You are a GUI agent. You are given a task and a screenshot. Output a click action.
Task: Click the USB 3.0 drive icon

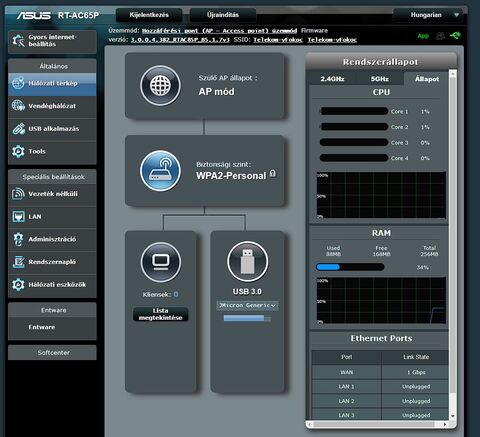click(247, 262)
